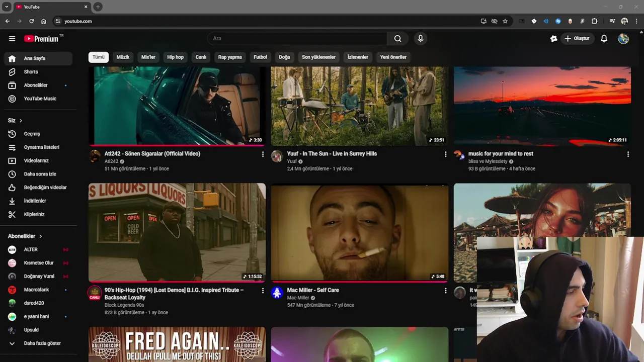
Task: Click the Oluştur create button
Action: (x=577, y=39)
